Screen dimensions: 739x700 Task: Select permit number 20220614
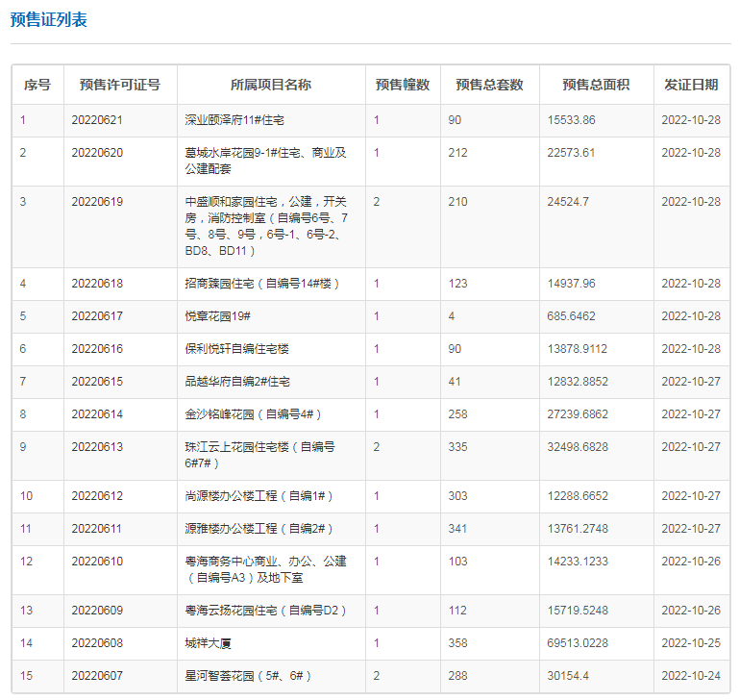click(x=97, y=414)
